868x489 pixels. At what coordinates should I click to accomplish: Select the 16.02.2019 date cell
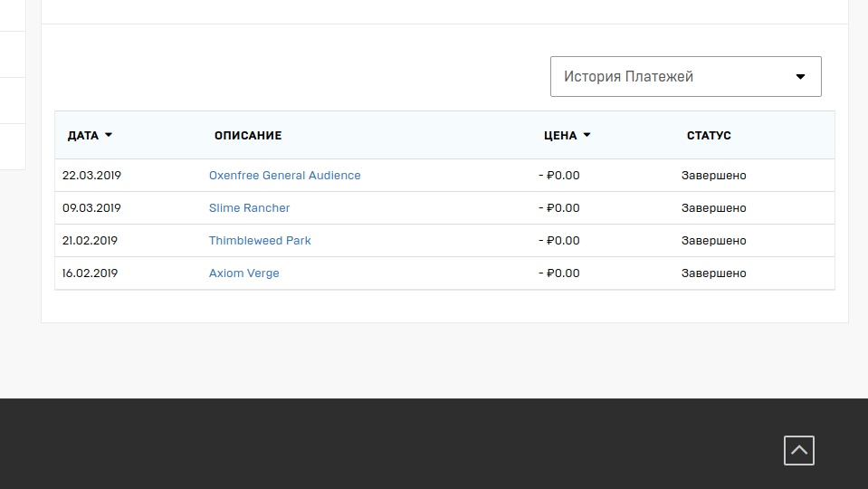(x=90, y=273)
